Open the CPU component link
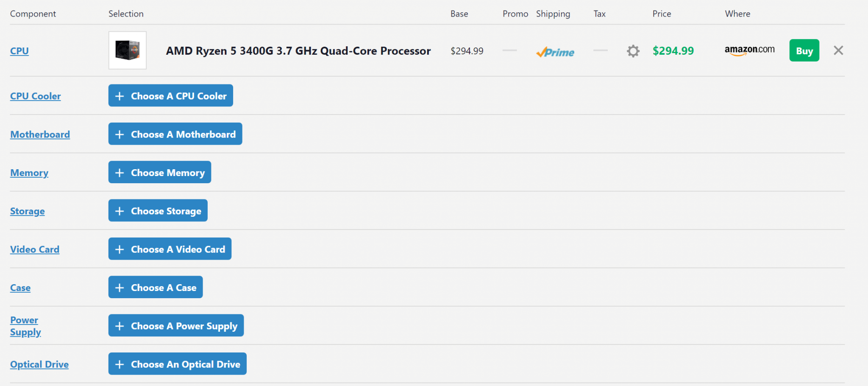868x386 pixels. [19, 51]
